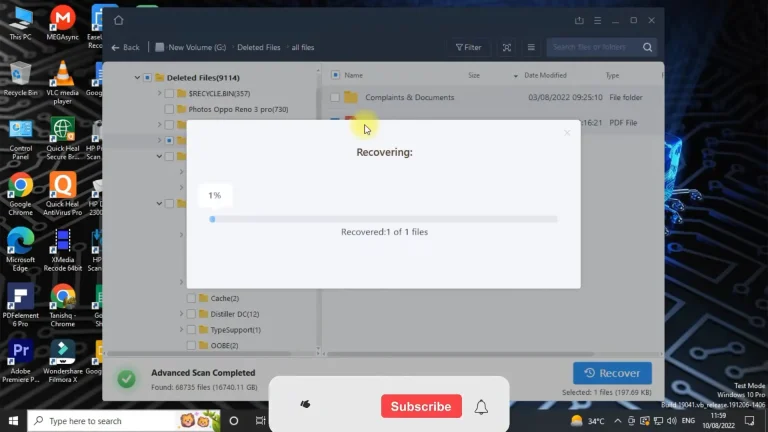Click the share/export icon in title bar
This screenshot has width=768, height=432.
[579, 20]
